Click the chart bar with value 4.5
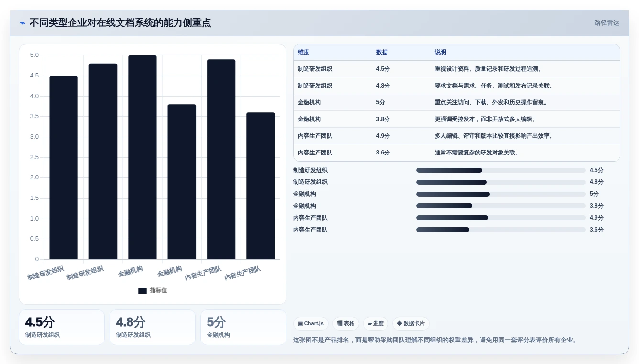Viewport: 639px width, 364px height. coord(64,167)
